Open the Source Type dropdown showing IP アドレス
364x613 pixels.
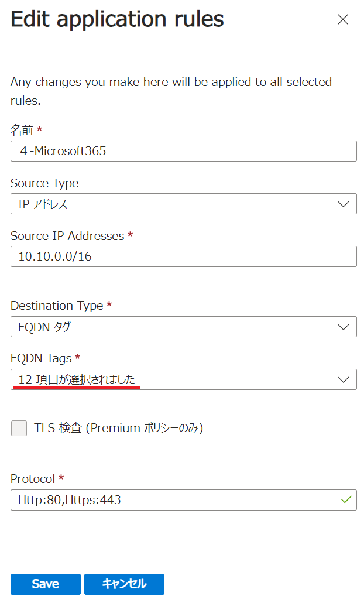pos(176,204)
